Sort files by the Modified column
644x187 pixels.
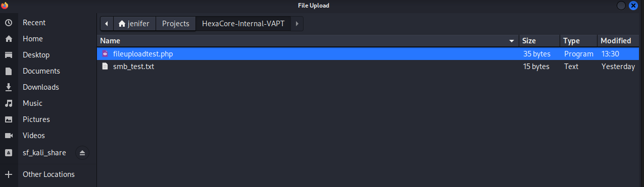619,41
